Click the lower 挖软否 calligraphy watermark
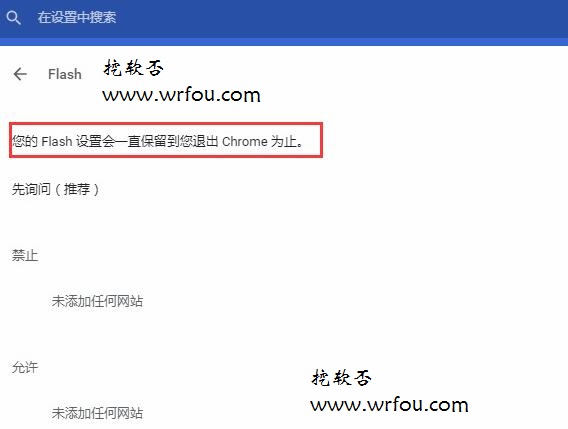 pyautogui.click(x=341, y=378)
